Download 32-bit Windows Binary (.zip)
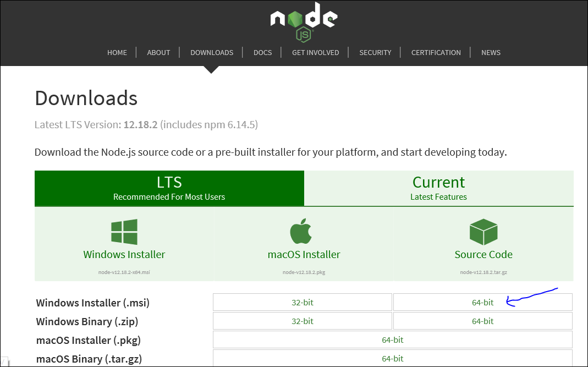Screen dimensions: 588x367 click(x=302, y=321)
